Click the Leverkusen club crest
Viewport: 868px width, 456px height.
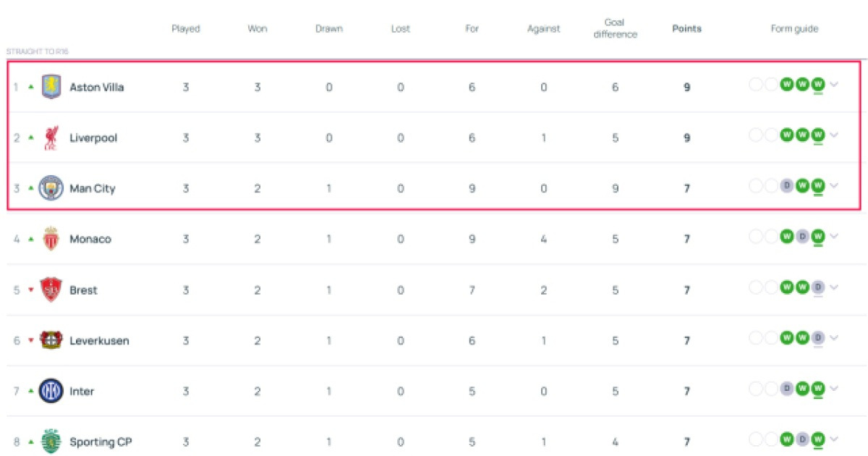(x=50, y=340)
